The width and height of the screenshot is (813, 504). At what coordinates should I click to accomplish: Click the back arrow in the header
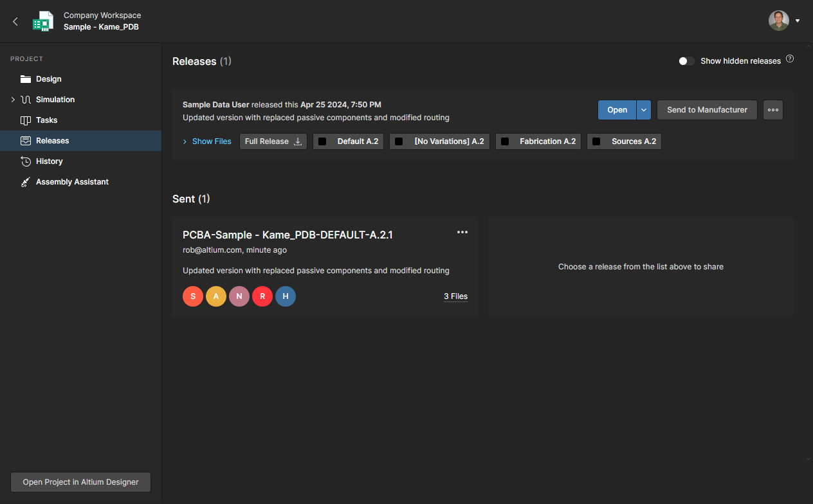(15, 21)
